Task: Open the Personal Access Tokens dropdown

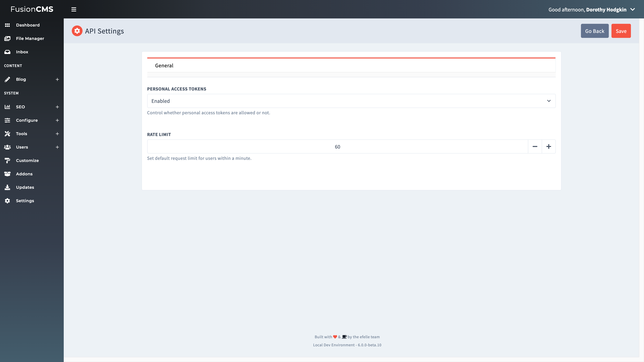Action: pos(351,101)
